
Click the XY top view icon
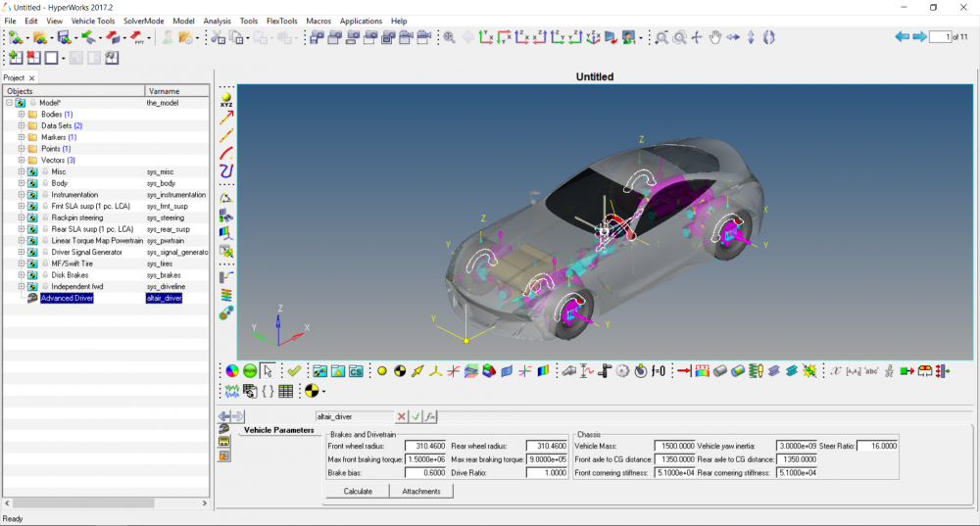pyautogui.click(x=486, y=37)
